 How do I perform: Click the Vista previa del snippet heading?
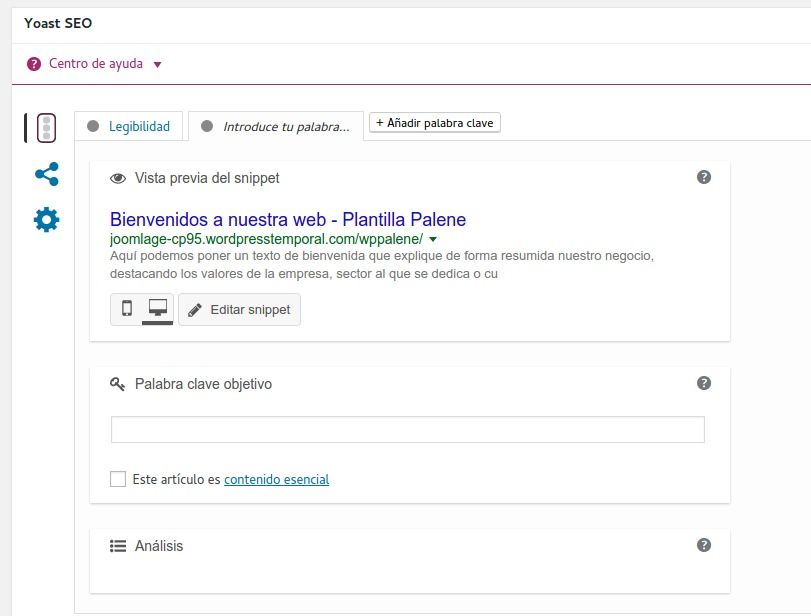(207, 178)
